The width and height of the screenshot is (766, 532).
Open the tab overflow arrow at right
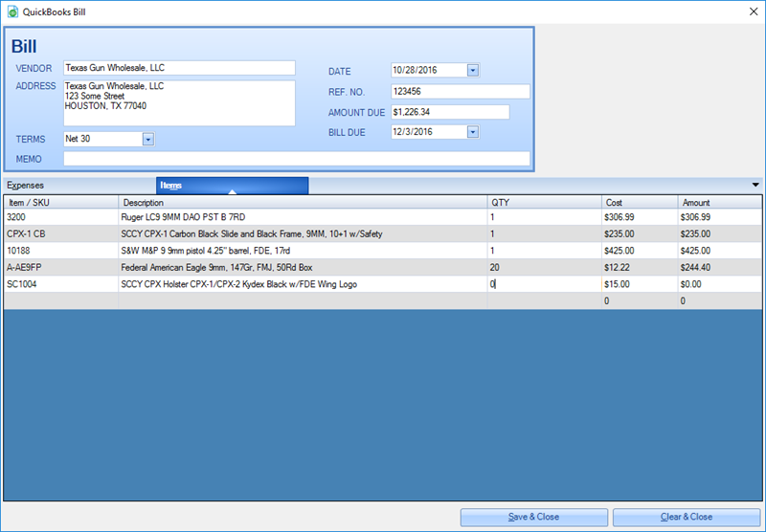(755, 185)
